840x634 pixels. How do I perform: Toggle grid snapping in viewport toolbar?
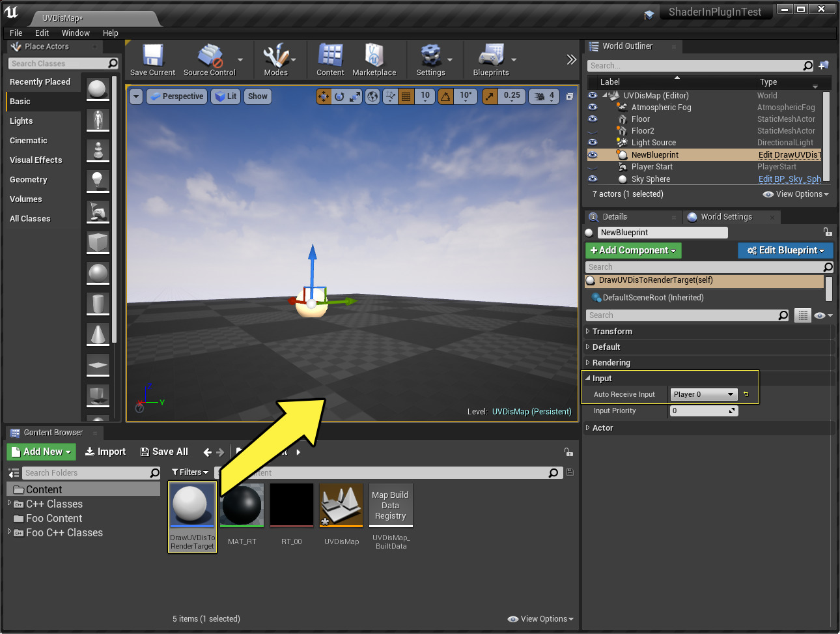point(406,96)
